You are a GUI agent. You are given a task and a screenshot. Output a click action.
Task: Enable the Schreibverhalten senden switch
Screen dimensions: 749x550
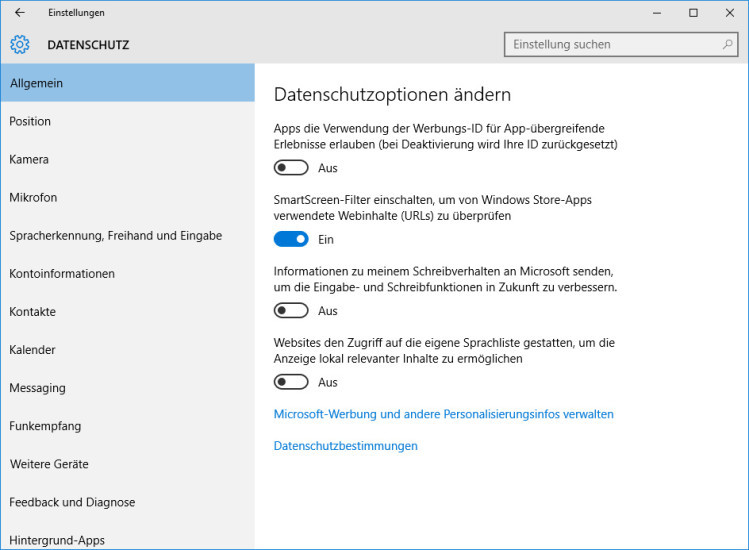[x=291, y=311]
